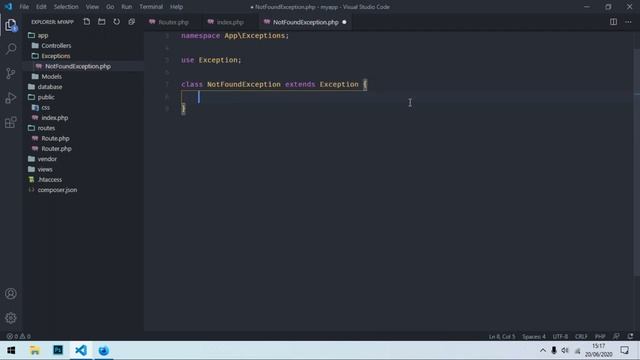Click the Visual Studio Code taskbar icon

click(81, 350)
